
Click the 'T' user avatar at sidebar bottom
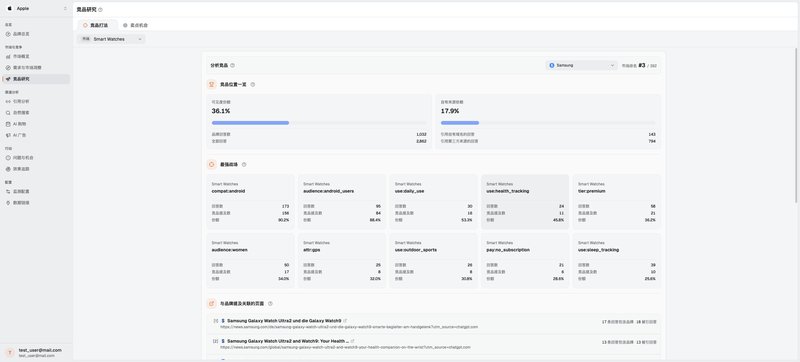10,352
